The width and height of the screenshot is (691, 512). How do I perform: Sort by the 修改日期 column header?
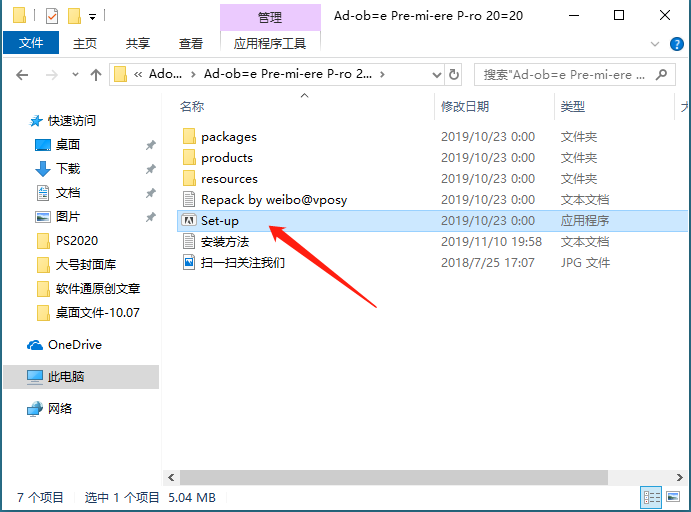[x=465, y=107]
